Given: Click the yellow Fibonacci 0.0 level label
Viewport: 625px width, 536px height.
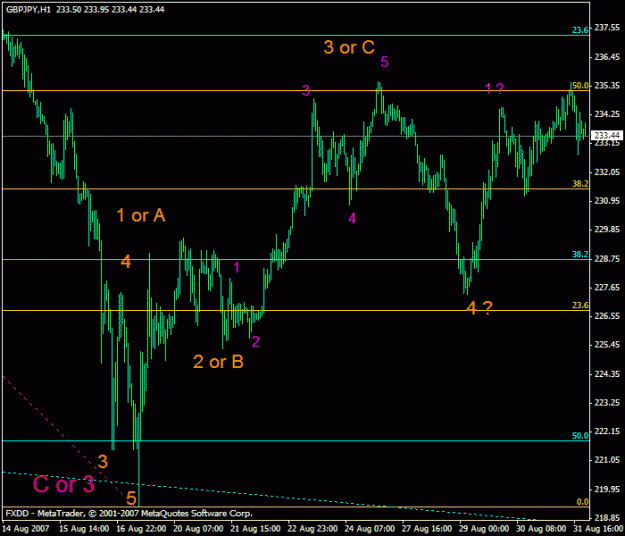Looking at the screenshot, I should coord(582,502).
